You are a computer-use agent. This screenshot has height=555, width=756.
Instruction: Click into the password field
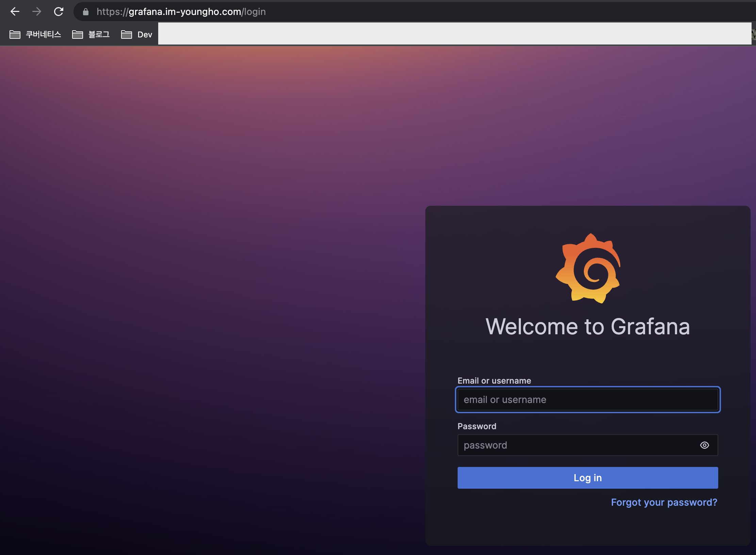pyautogui.click(x=575, y=445)
